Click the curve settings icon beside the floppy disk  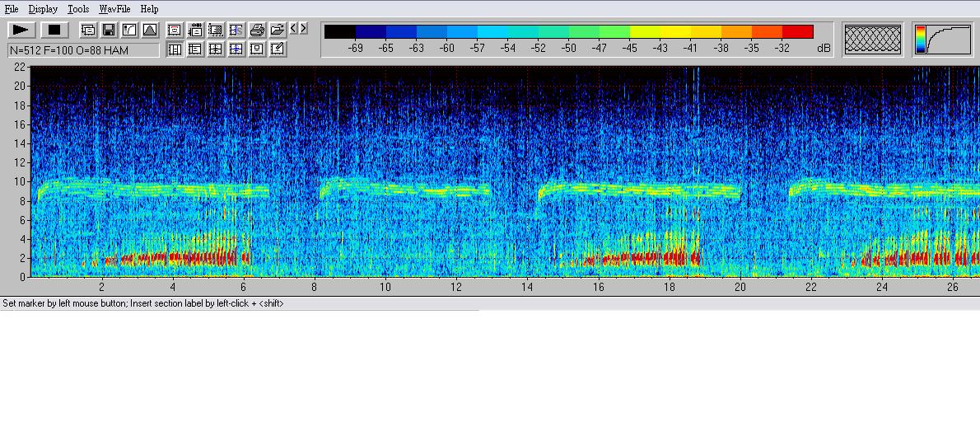pyautogui.click(x=129, y=30)
